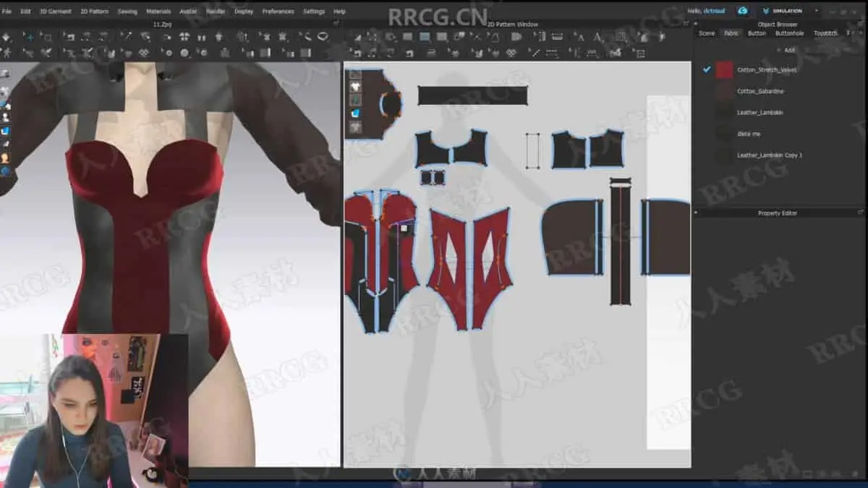Collapse the Object Browser panel arrow
Viewport: 868px width, 488px height.
point(697,24)
